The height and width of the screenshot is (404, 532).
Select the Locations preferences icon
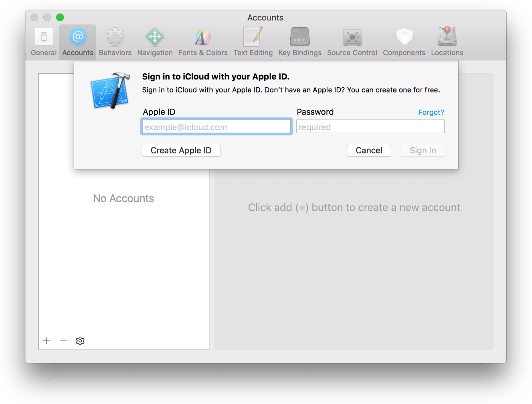(447, 40)
